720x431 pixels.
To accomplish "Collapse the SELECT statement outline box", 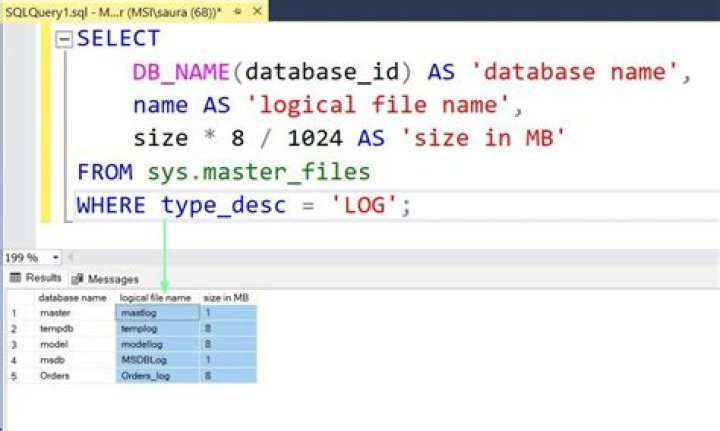I will click(64, 39).
